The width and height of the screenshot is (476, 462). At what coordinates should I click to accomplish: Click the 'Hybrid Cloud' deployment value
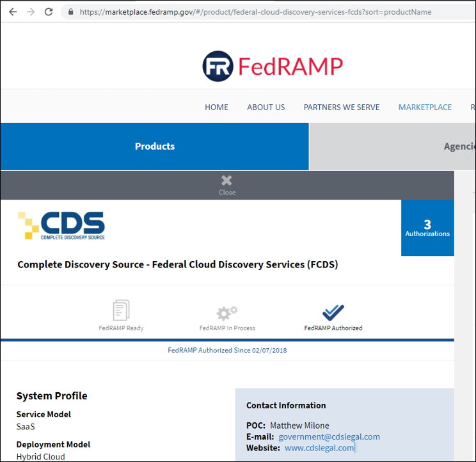pyautogui.click(x=41, y=456)
